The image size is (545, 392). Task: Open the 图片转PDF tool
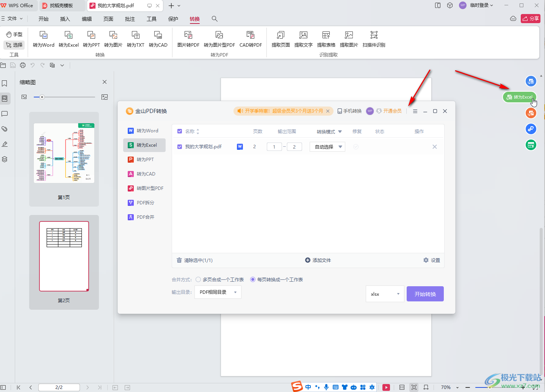[x=188, y=39]
